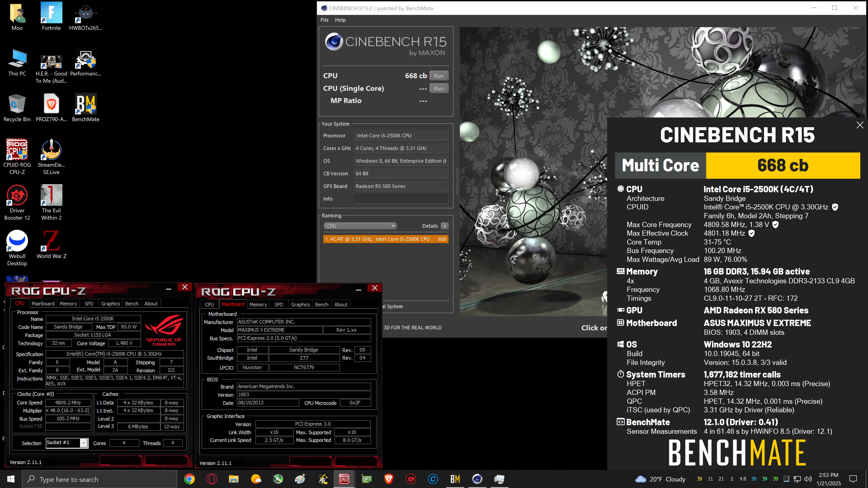Open the About tab in left CPU-Z
Screen dimensions: 868x488
click(x=151, y=303)
